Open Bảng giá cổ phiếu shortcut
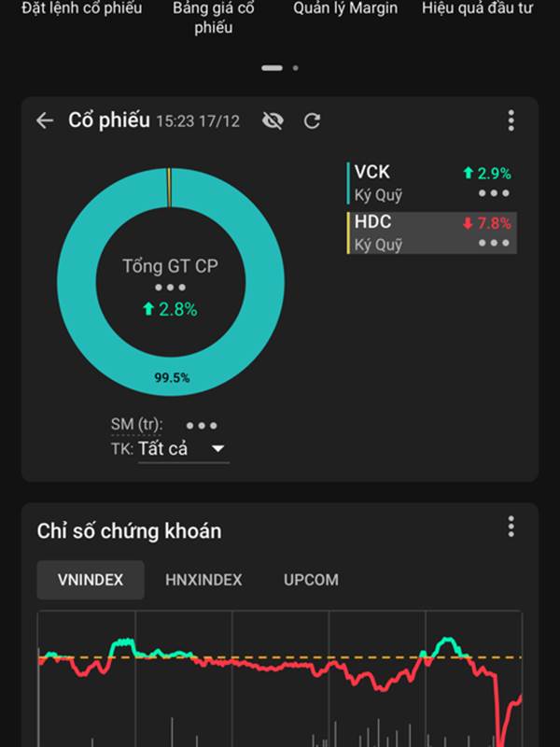This screenshot has width=560, height=747. [213, 17]
